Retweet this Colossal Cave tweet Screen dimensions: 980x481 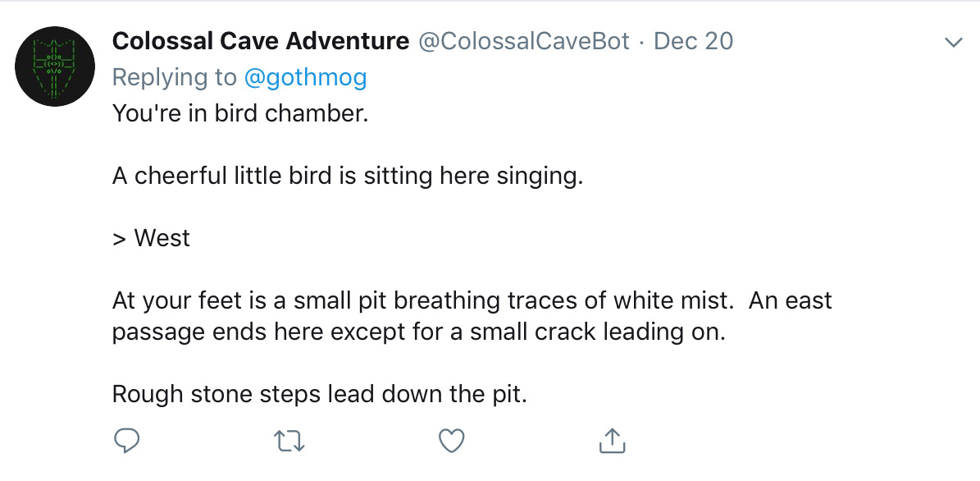tap(289, 441)
